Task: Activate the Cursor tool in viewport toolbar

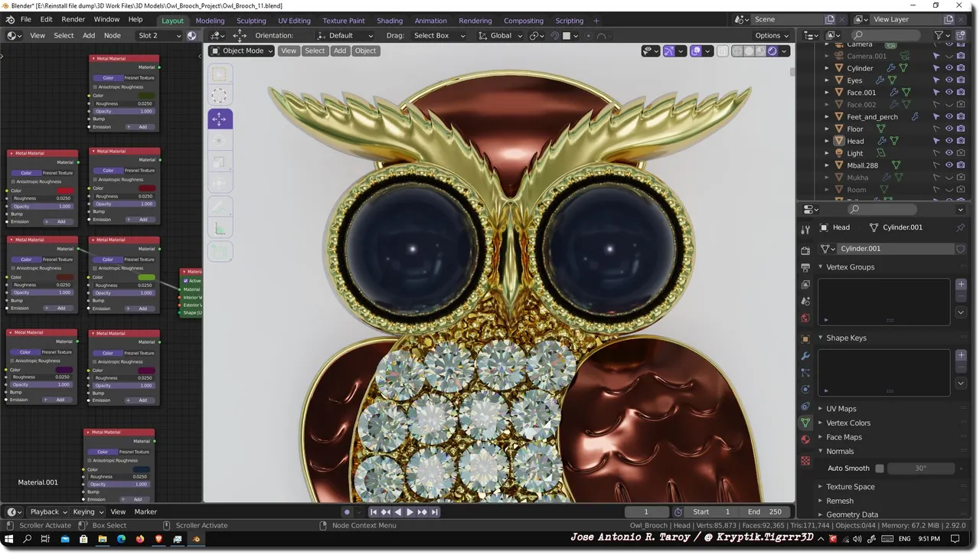Action: pyautogui.click(x=220, y=96)
